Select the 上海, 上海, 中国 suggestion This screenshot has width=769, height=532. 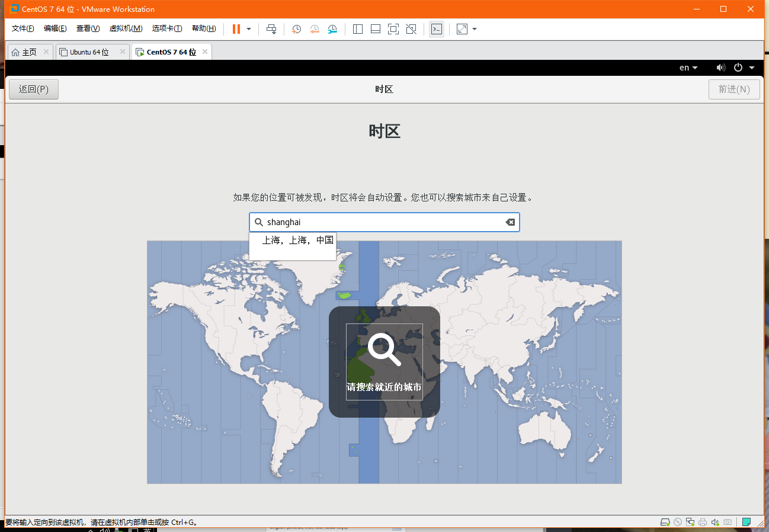298,241
